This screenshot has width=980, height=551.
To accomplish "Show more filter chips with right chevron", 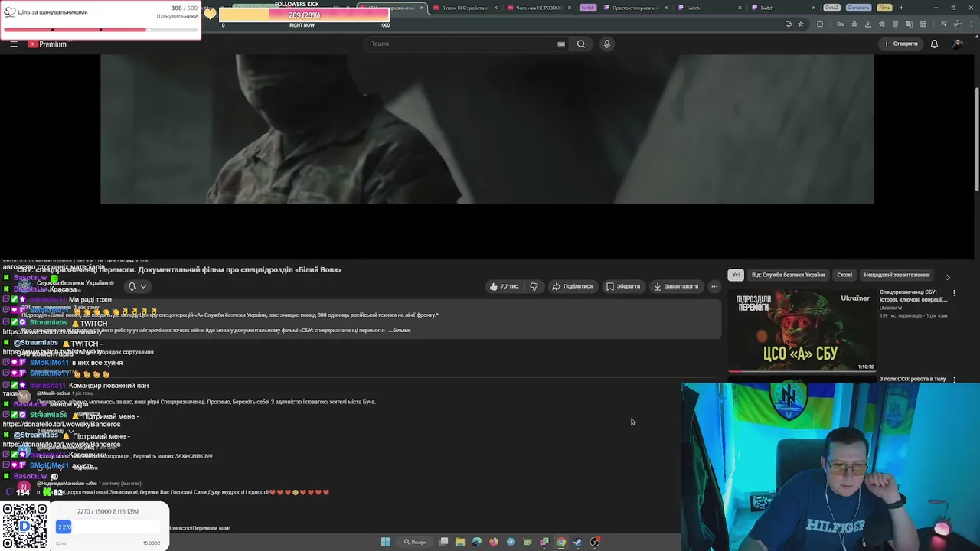I will 948,276.
